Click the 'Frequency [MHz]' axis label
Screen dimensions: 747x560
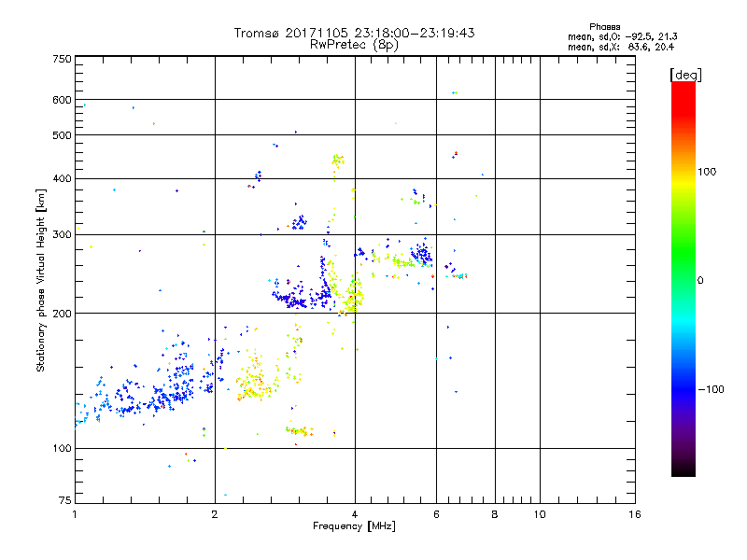point(354,526)
